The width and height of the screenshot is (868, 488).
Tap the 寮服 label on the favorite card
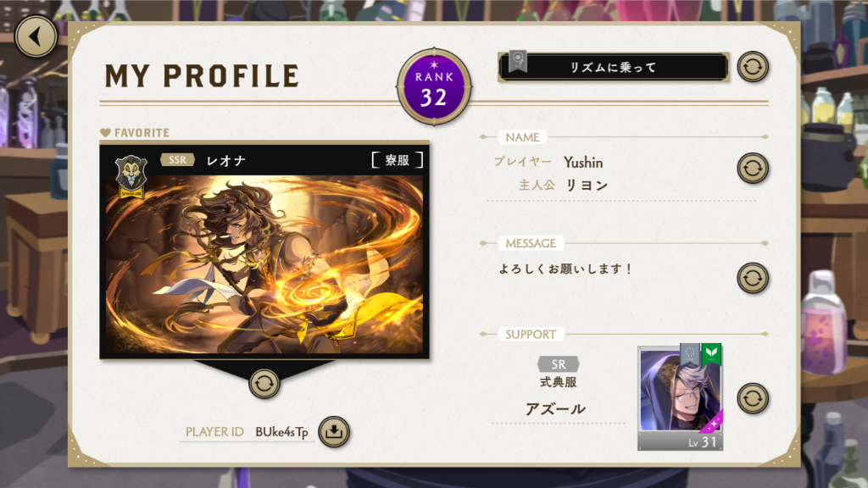[x=398, y=160]
